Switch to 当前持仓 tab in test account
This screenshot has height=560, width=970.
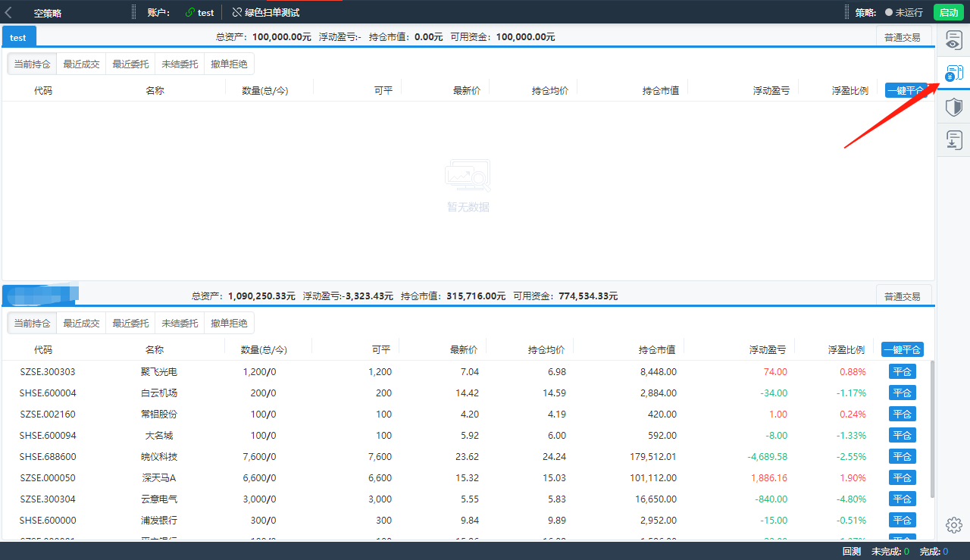(x=33, y=64)
